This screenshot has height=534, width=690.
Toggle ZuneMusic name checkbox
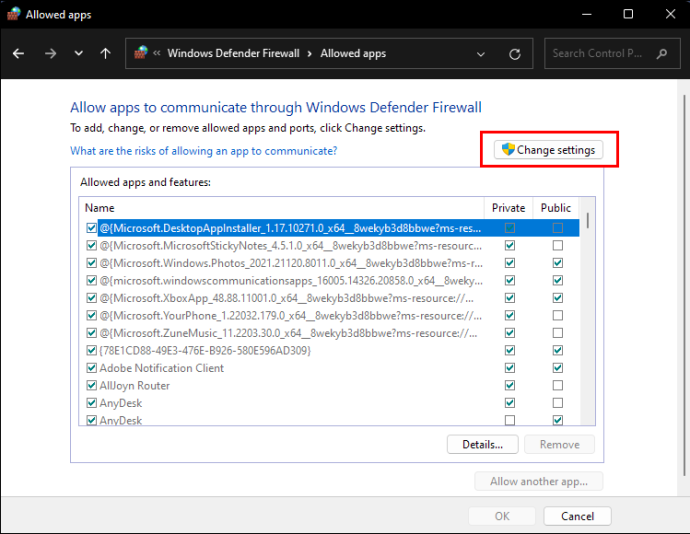(92, 333)
